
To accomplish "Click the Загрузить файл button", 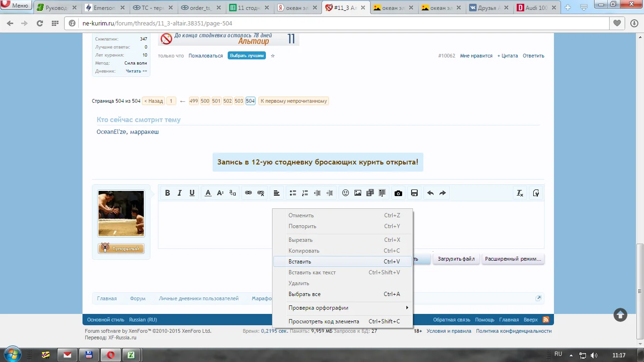I will pos(456,259).
